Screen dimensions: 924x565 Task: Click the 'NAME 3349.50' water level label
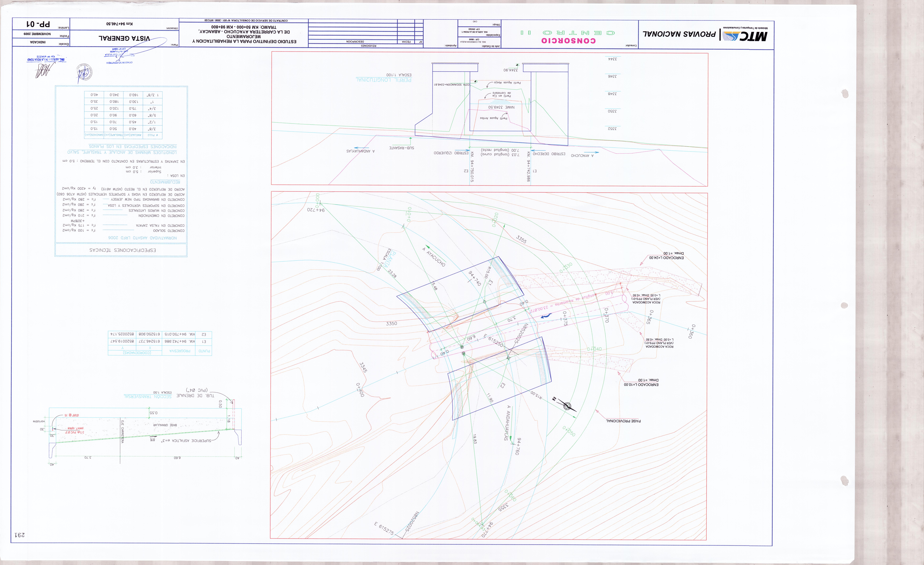click(501, 107)
